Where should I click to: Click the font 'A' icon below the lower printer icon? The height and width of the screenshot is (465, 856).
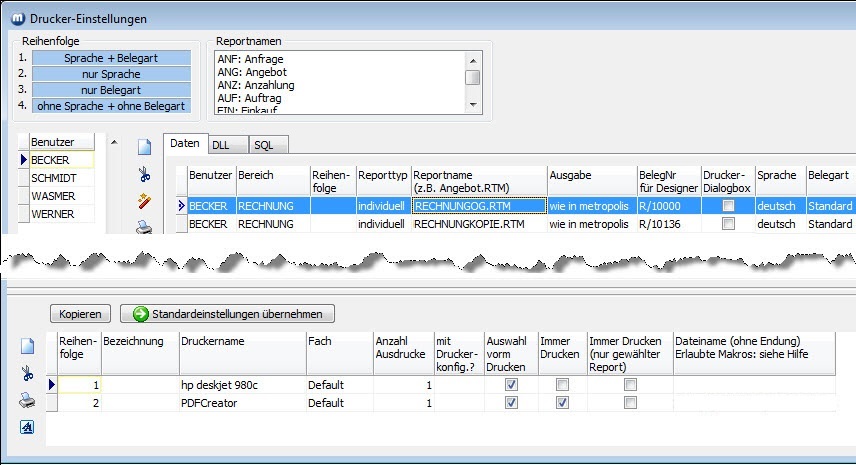tap(28, 428)
